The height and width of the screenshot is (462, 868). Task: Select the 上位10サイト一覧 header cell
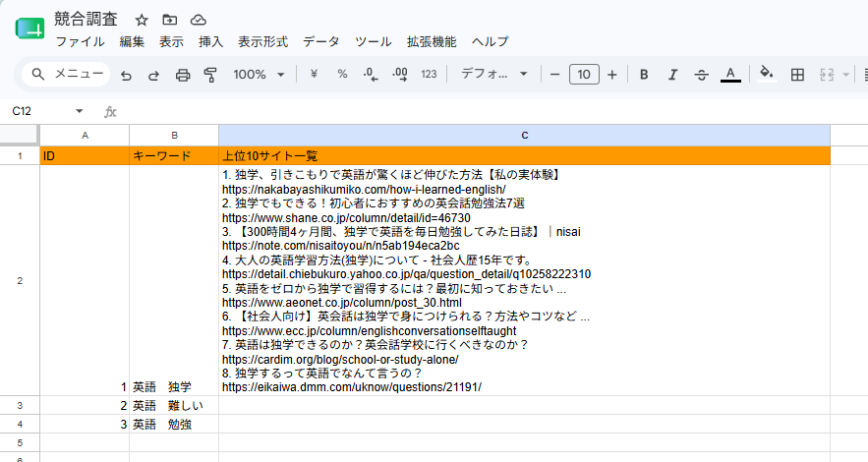coord(525,156)
